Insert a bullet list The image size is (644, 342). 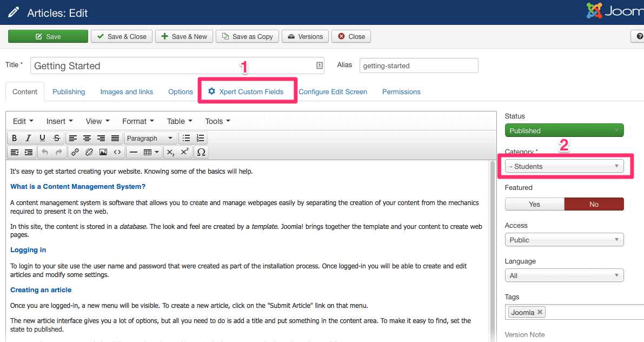tap(186, 138)
